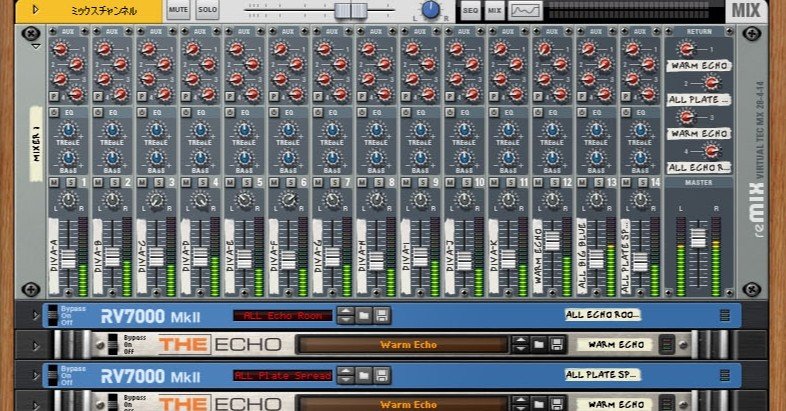786x411 pixels.
Task: Click the SEQ button in top bar
Action: (470, 10)
